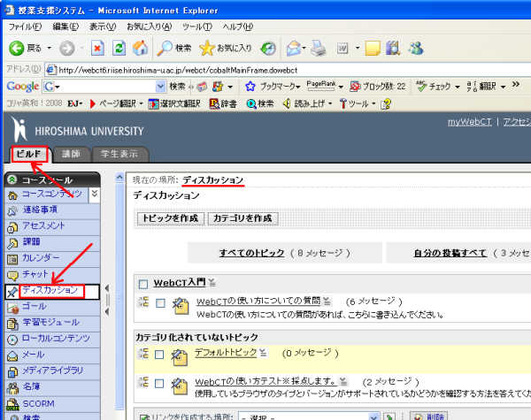Stop page loading with red X icon
The height and width of the screenshot is (420, 531).
click(x=97, y=49)
